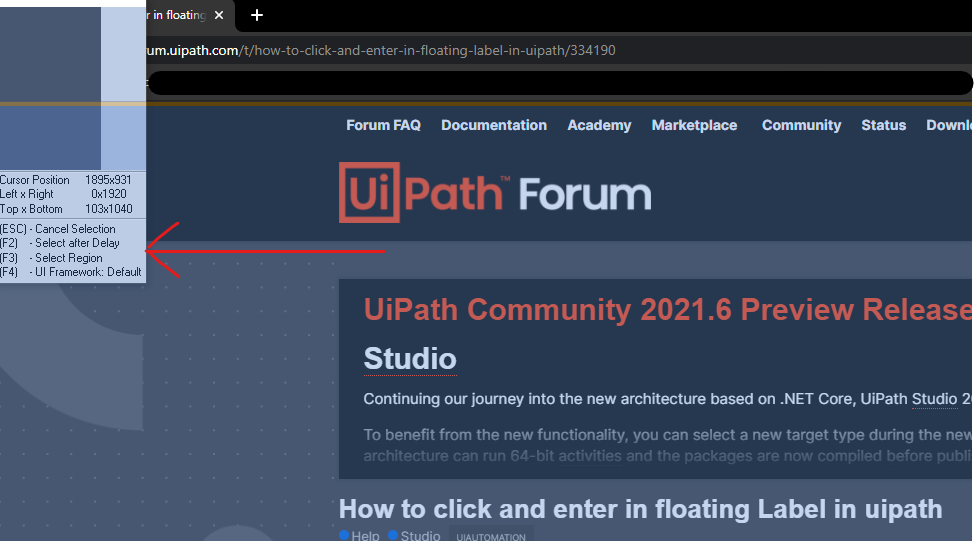974x541 pixels.
Task: Click the Cursor Position readout
Action: (x=66, y=180)
